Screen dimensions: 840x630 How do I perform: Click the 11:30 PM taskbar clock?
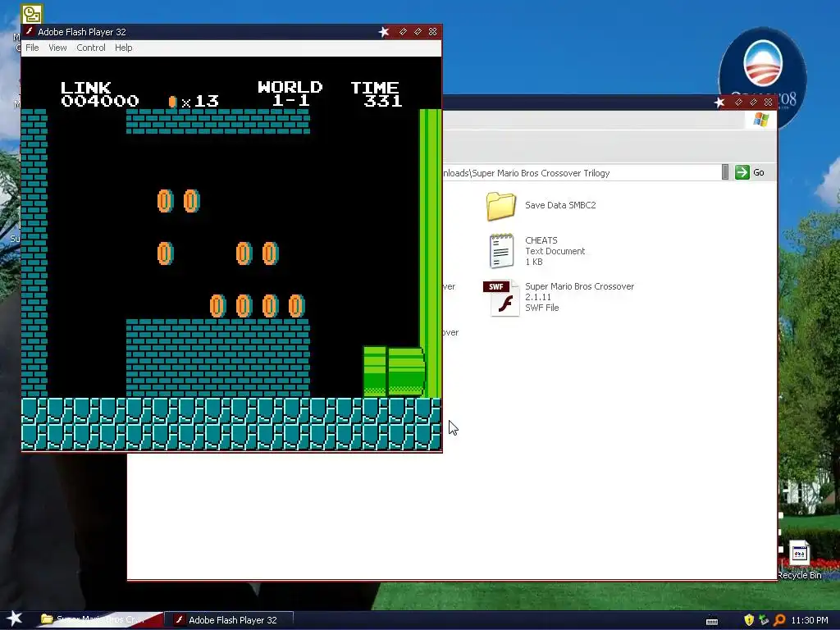click(x=810, y=620)
